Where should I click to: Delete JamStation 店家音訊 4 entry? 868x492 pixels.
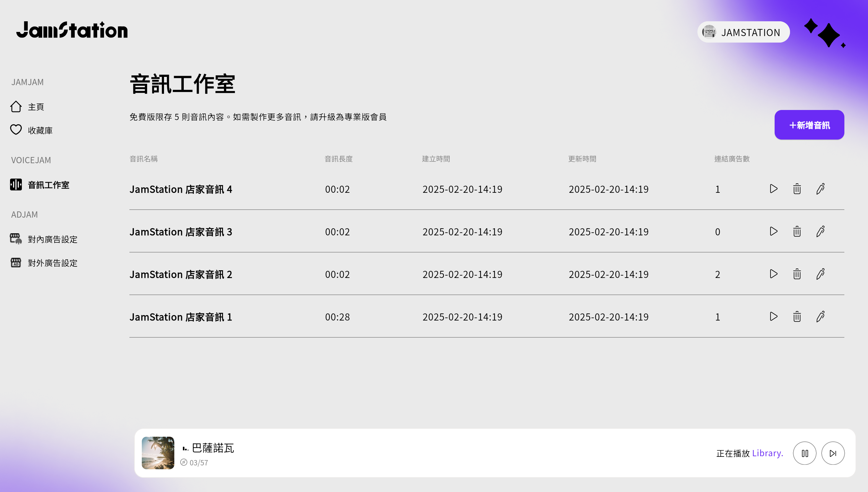[797, 189]
